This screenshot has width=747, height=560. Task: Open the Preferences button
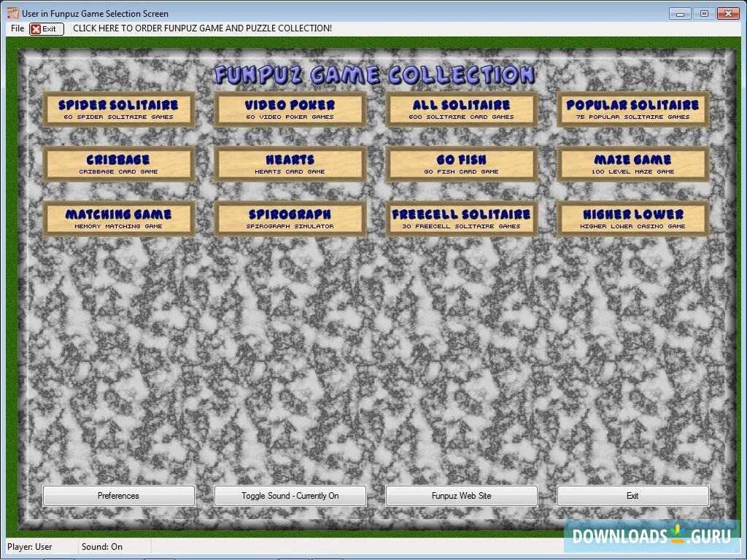click(119, 496)
